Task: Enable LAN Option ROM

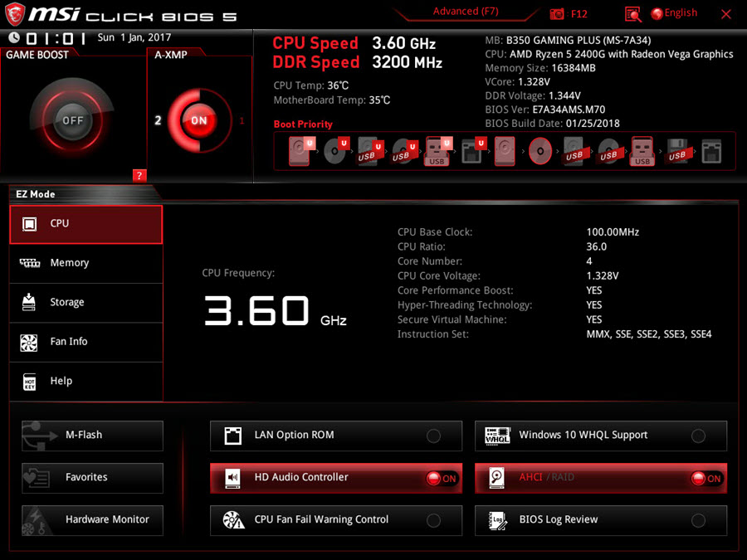Action: [433, 436]
